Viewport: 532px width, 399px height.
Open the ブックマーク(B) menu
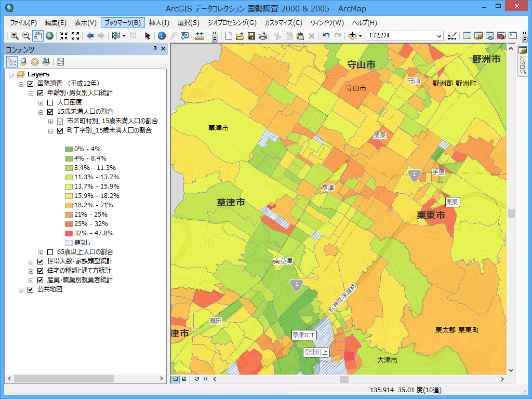pos(122,23)
